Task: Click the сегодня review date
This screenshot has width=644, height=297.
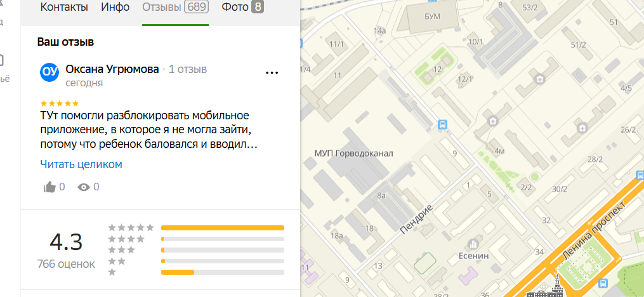Action: 84,83
